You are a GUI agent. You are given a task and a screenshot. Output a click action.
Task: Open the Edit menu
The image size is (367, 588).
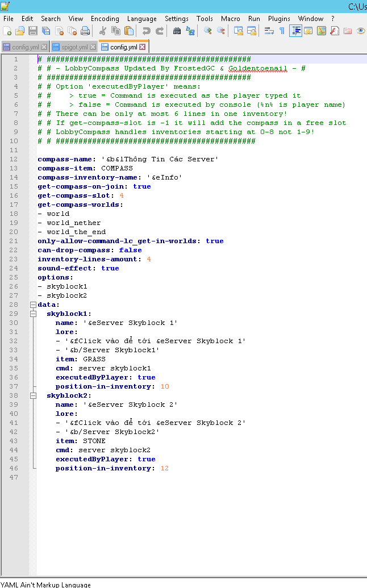[27, 19]
